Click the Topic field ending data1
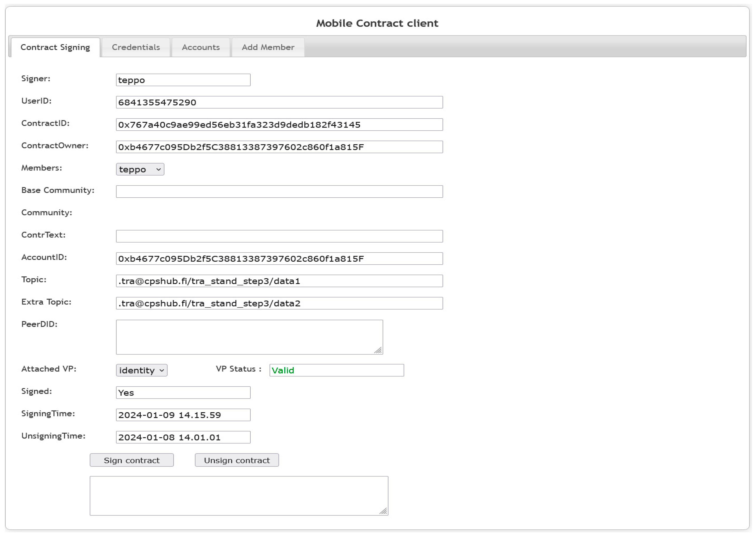 pyautogui.click(x=279, y=281)
